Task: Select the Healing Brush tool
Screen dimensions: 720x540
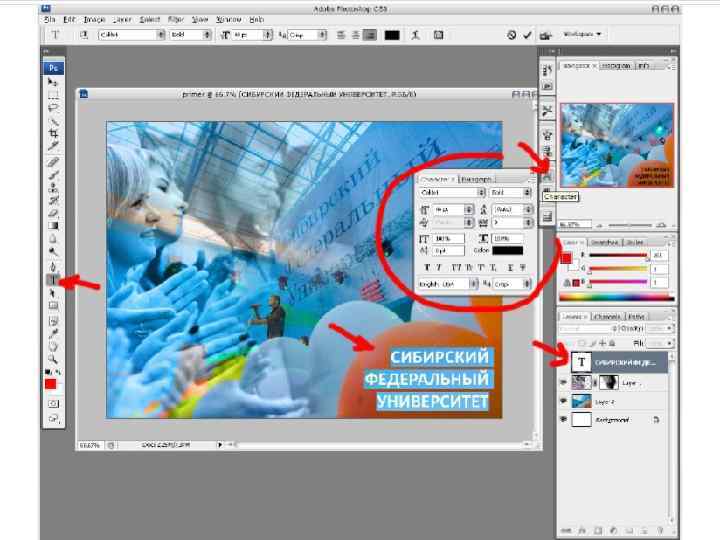Action: (x=53, y=162)
